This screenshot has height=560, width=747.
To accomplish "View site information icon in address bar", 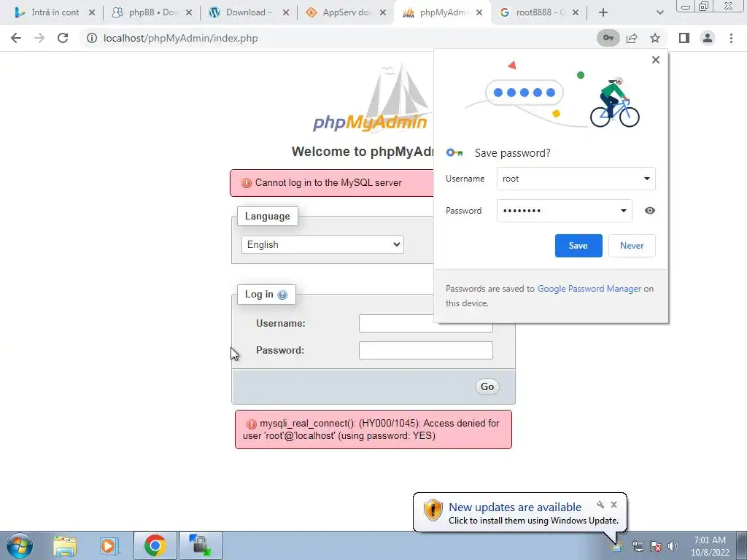I will 92,38.
